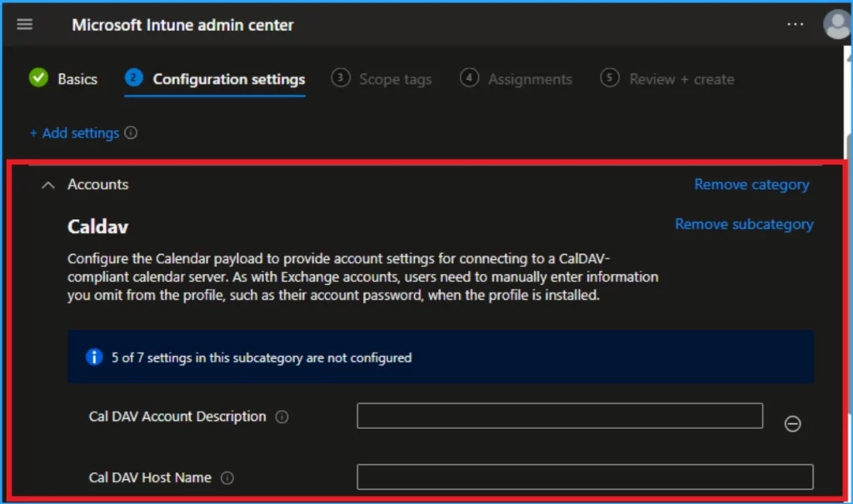Click the Add settings link
This screenshot has height=504, width=853.
pos(74,132)
